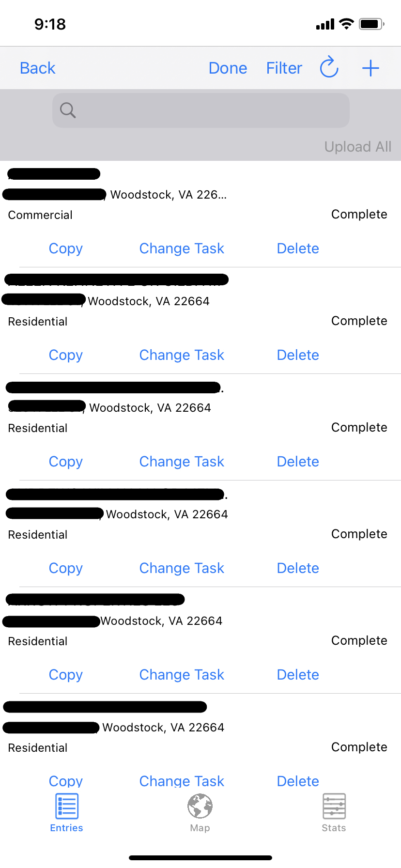Viewport: 401px width, 868px height.
Task: Tap the magnifying glass search icon
Action: click(x=67, y=110)
